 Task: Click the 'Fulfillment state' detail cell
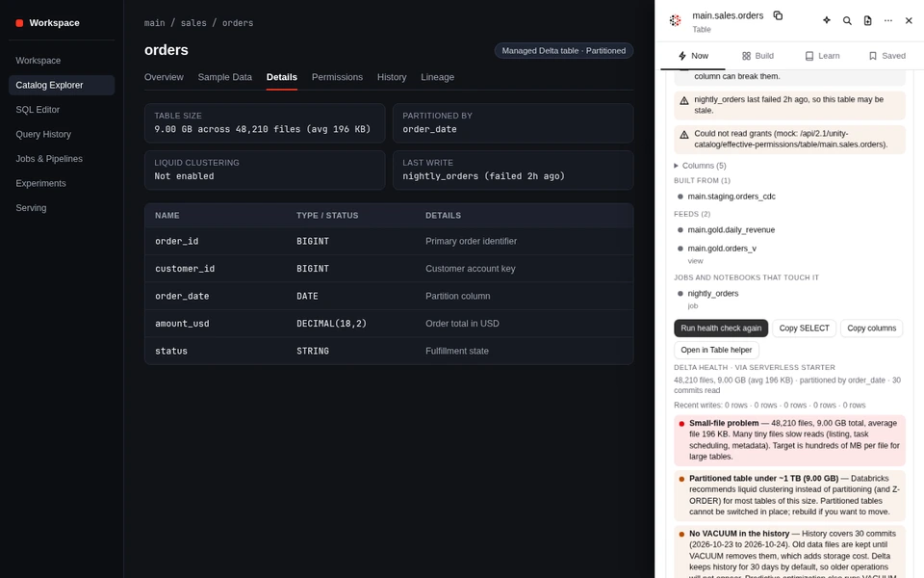coord(456,351)
